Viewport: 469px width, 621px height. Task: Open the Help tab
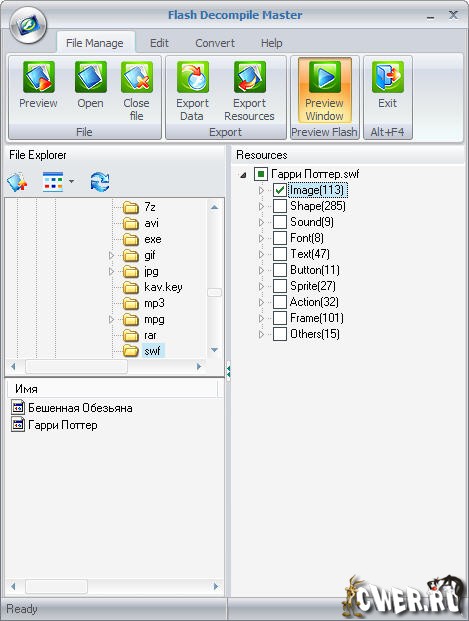(x=272, y=43)
